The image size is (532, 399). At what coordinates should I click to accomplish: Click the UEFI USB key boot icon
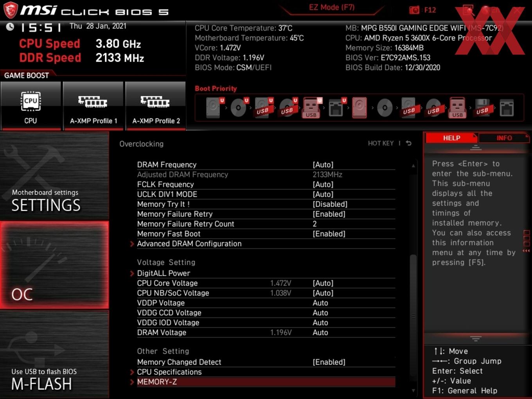click(x=312, y=108)
